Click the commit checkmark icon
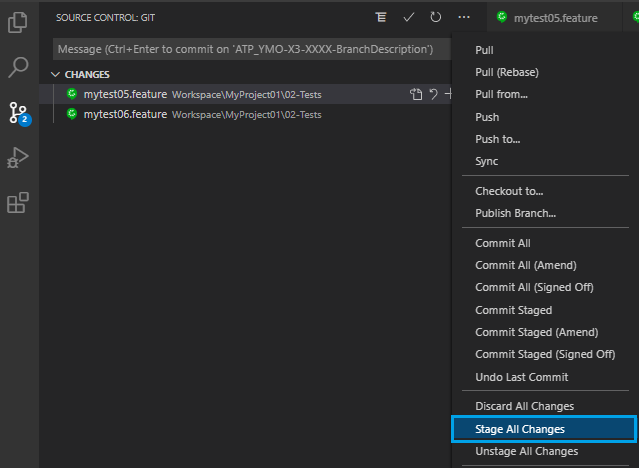639x468 pixels. coord(408,18)
